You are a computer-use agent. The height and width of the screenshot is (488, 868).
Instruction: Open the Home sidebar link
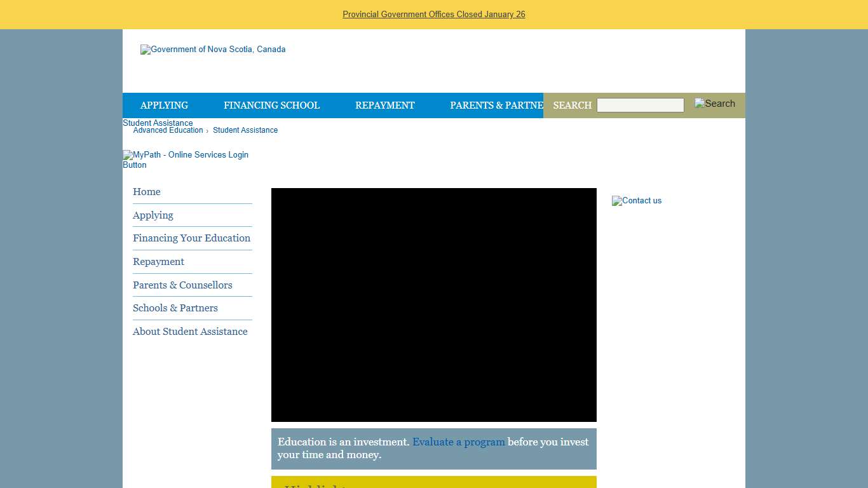tap(146, 192)
